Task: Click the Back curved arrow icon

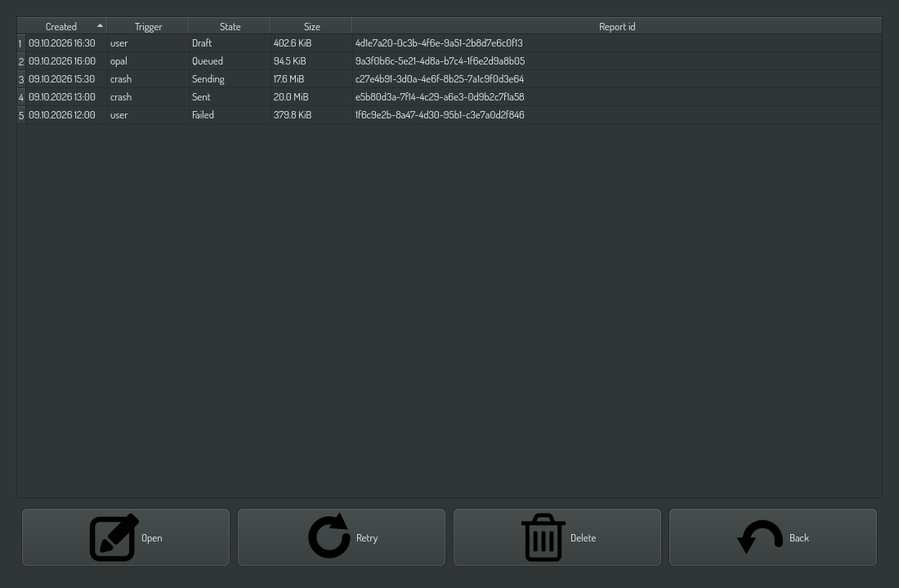Action: coord(760,537)
